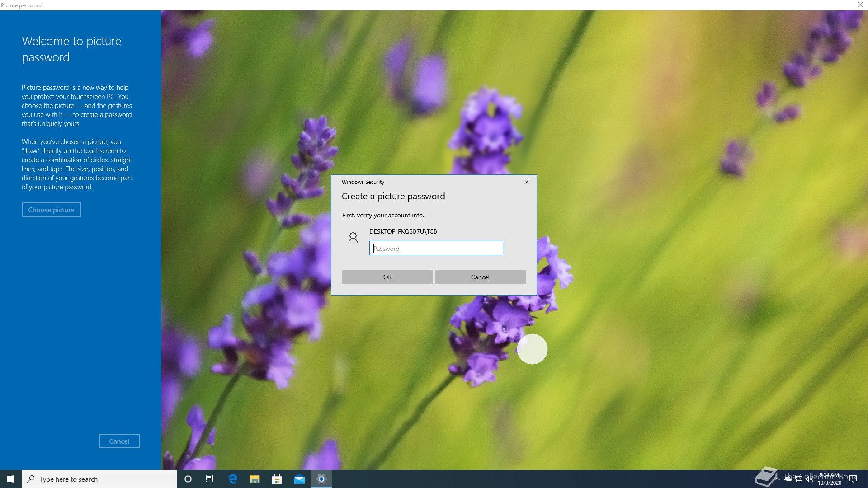Click the Edge browser icon
868x488 pixels.
(232, 479)
